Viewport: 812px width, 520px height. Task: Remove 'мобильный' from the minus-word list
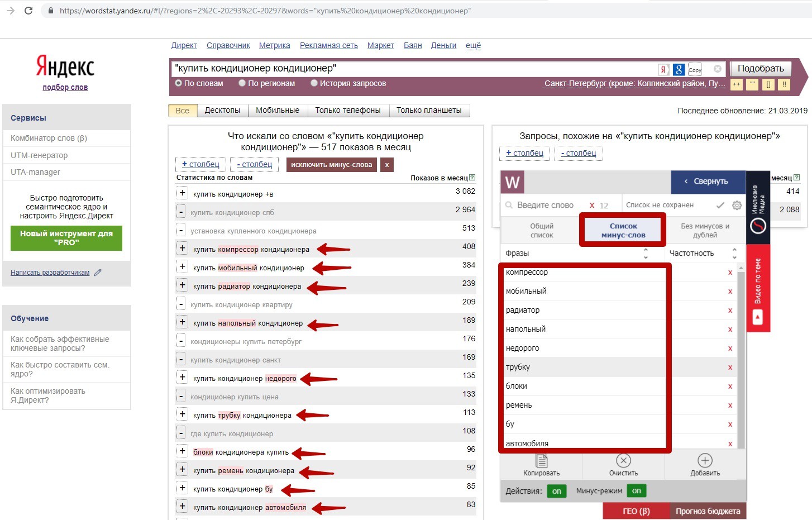[730, 292]
